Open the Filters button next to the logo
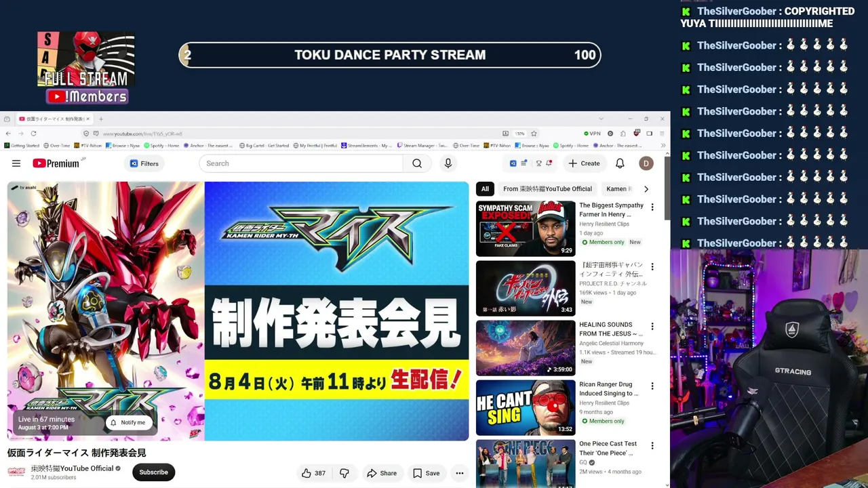The height and width of the screenshot is (488, 868). (x=144, y=163)
